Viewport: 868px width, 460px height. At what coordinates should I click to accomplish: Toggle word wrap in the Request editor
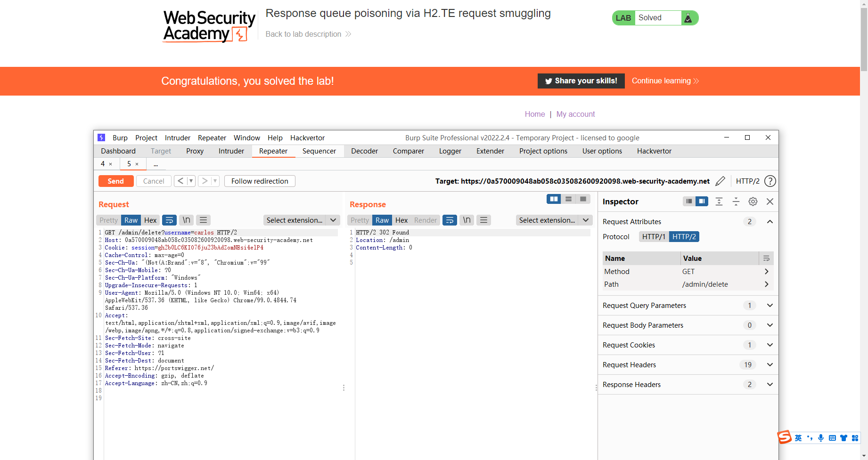pos(169,220)
